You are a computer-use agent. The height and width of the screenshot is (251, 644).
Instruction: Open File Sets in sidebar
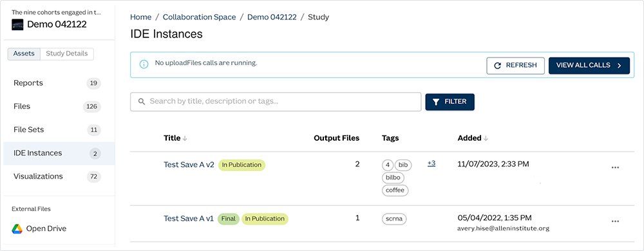pos(59,130)
